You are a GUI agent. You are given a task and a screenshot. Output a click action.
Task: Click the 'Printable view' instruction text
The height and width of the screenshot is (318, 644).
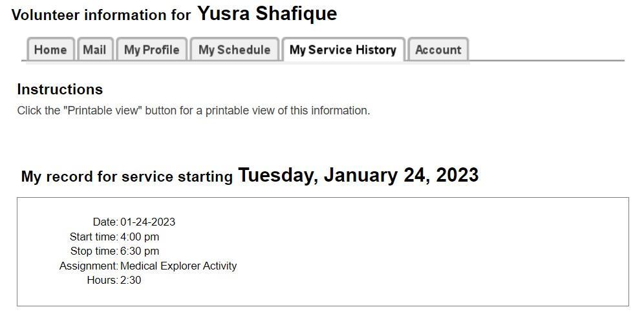point(193,111)
